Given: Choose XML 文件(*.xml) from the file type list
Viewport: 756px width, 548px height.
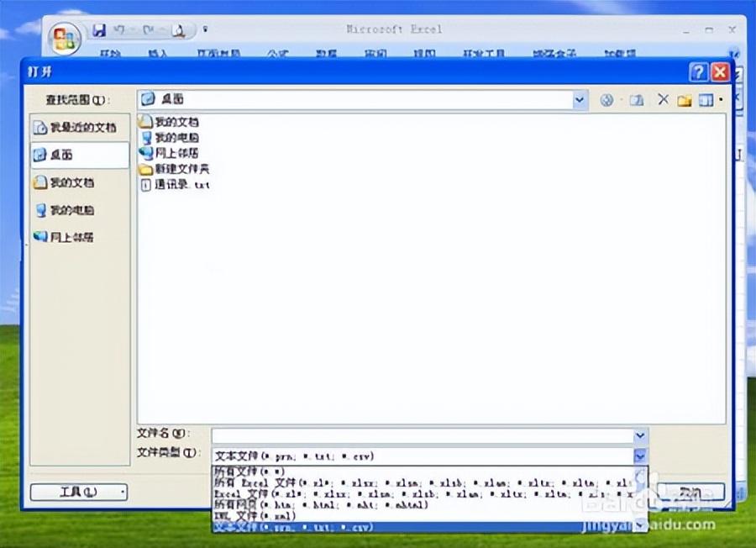Looking at the screenshot, I should [423, 516].
